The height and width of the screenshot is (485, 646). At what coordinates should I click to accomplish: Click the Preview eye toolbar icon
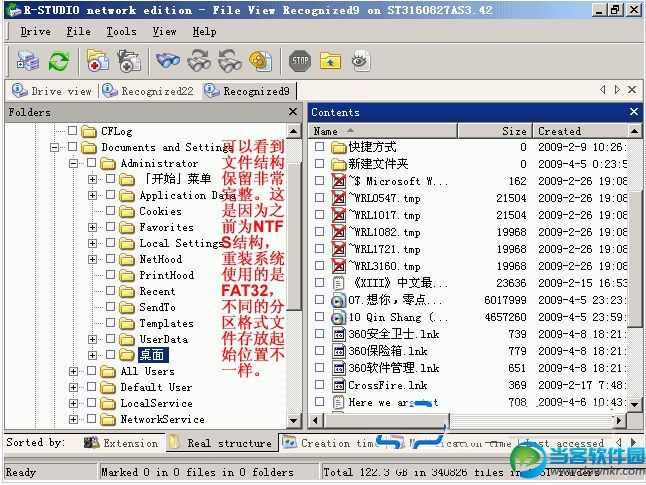[x=361, y=61]
